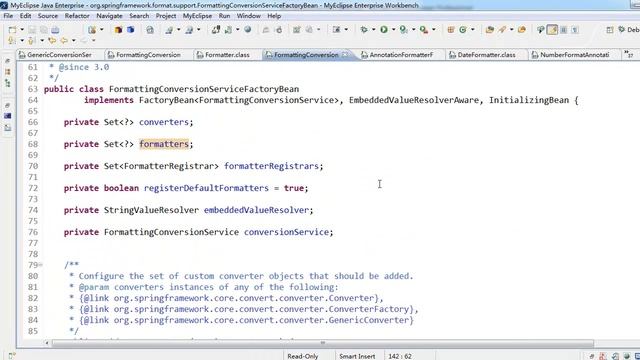This screenshot has width=640, height=360.
Task: Click the Previous Annotation icon
Action: pyautogui.click(x=31, y=40)
